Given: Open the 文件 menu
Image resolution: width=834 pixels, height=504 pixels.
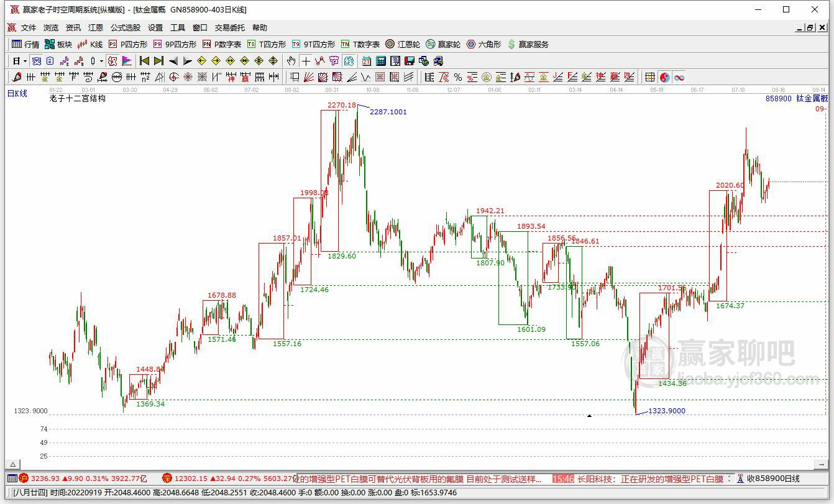Looking at the screenshot, I should [29, 28].
